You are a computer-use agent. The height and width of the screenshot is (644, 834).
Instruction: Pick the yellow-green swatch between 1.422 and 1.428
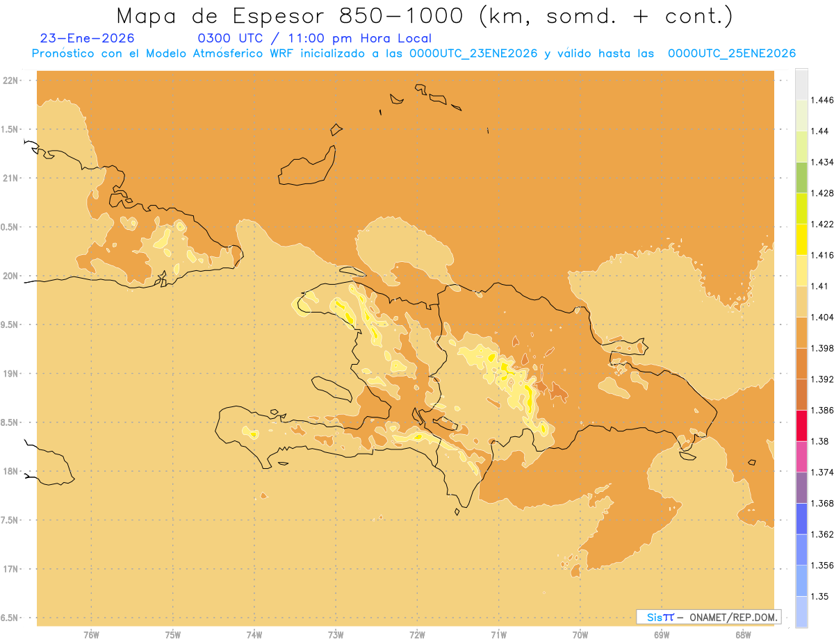point(801,208)
